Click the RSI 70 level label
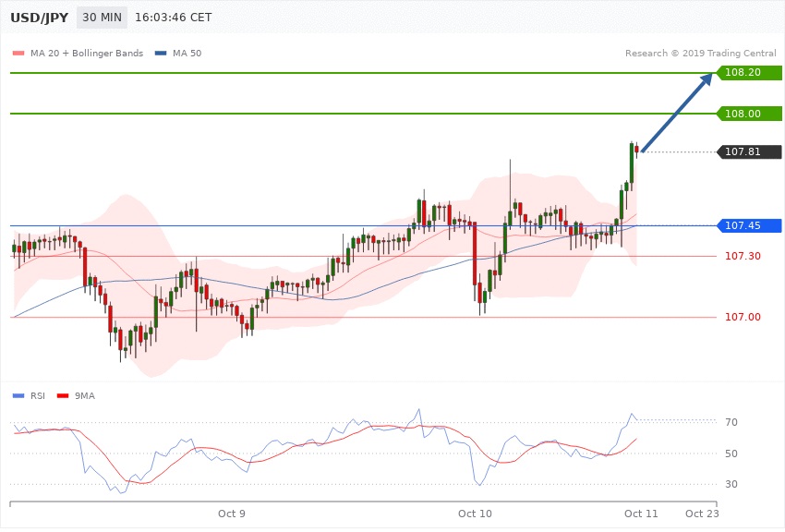This screenshot has width=785, height=532. (x=731, y=422)
